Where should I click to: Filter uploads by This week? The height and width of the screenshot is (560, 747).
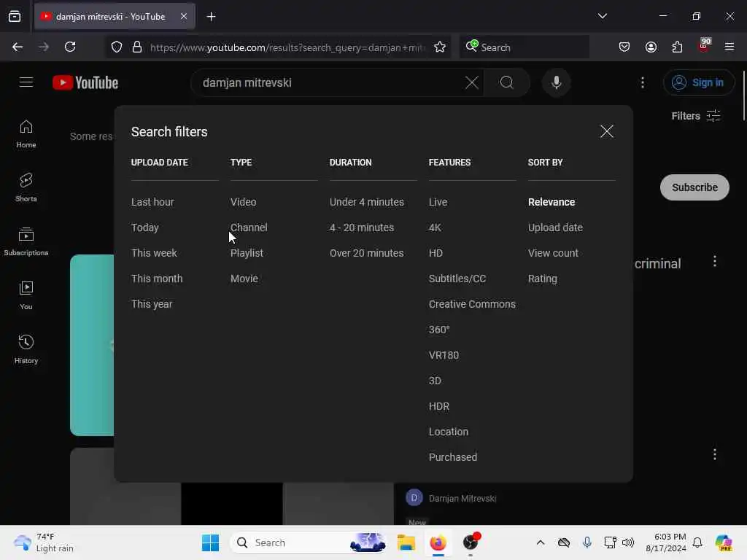pos(154,253)
